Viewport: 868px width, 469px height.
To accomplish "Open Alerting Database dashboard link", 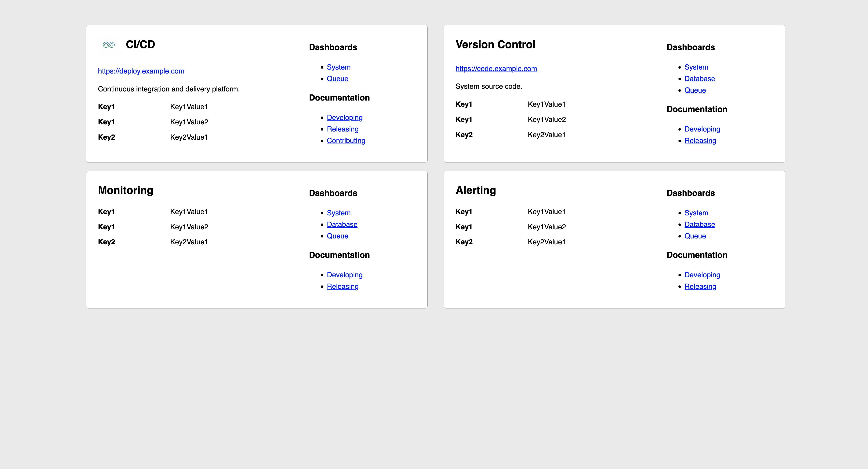I will tap(700, 224).
